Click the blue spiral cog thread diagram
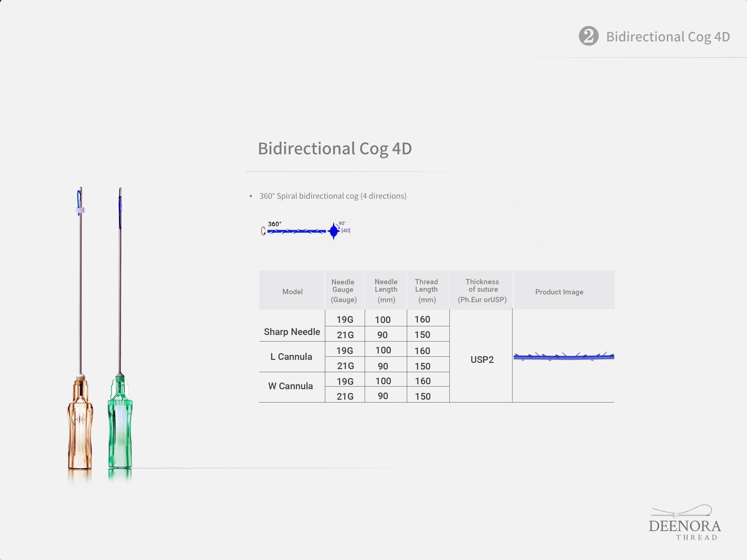The height and width of the screenshot is (560, 747). [297, 231]
